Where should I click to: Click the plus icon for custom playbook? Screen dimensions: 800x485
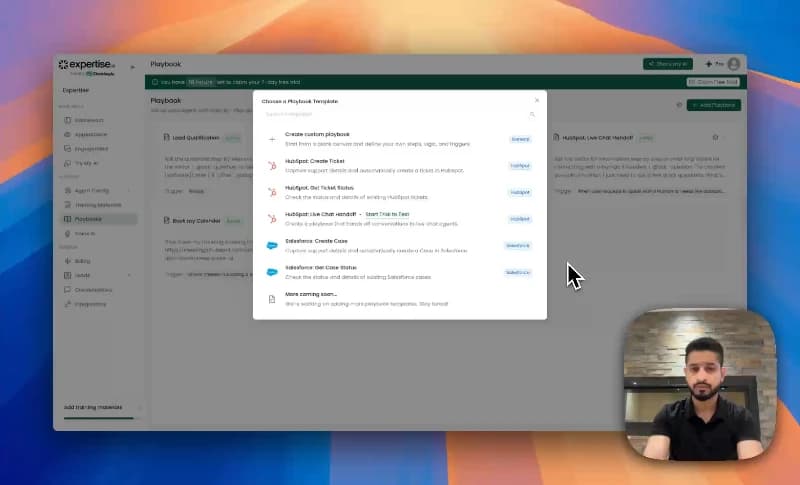pos(272,139)
